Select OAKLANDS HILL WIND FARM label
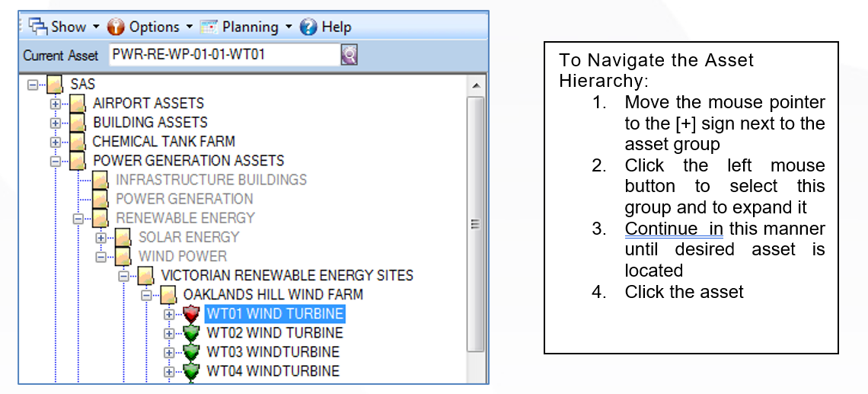Viewport: 868px width, 394px height. (x=273, y=294)
